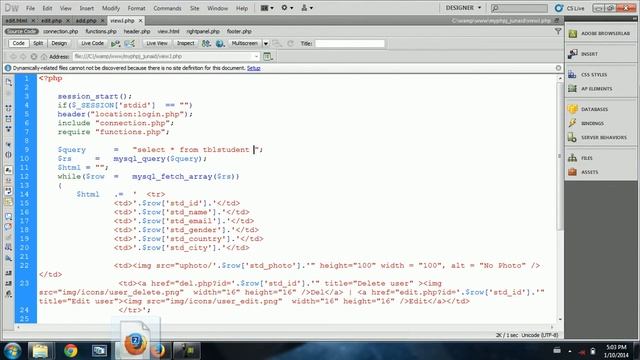The image size is (640, 360).
Task: Open the Multiscreen dropdown arrow
Action: [x=266, y=43]
